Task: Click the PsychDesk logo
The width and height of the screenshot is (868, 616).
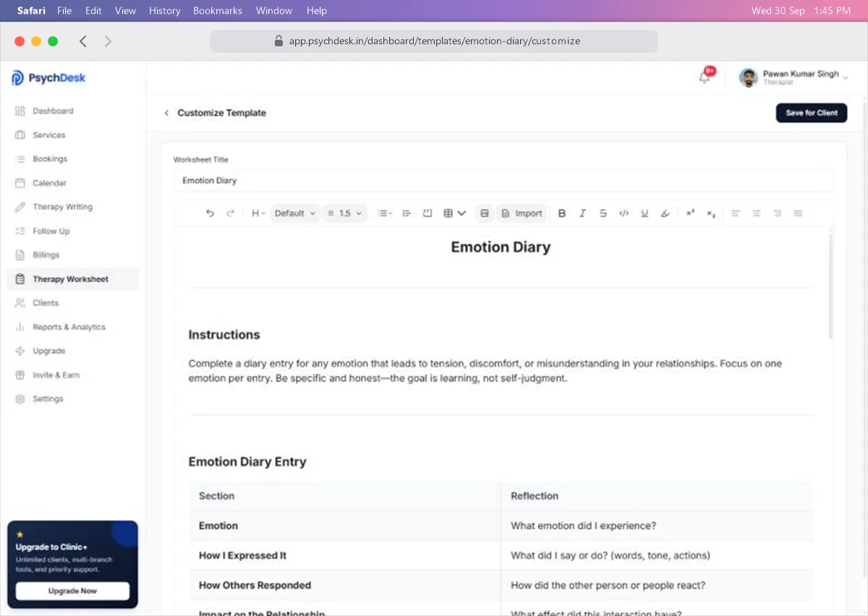Action: point(48,78)
